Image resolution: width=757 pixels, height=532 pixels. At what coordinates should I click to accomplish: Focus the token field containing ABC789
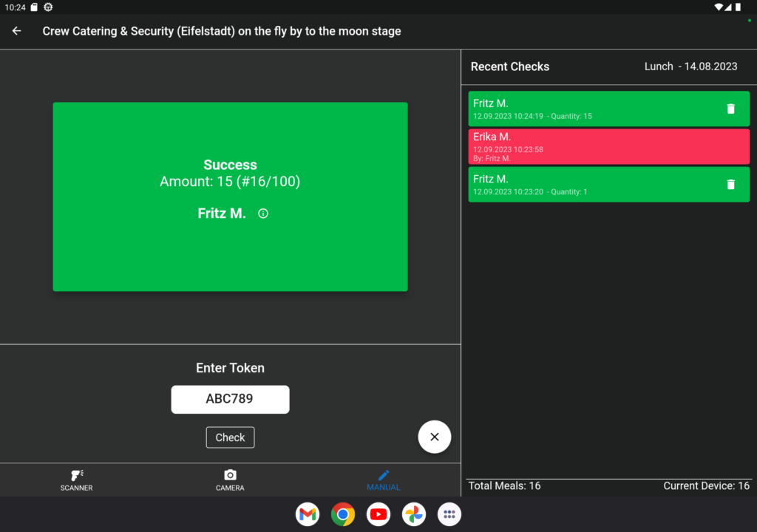231,399
